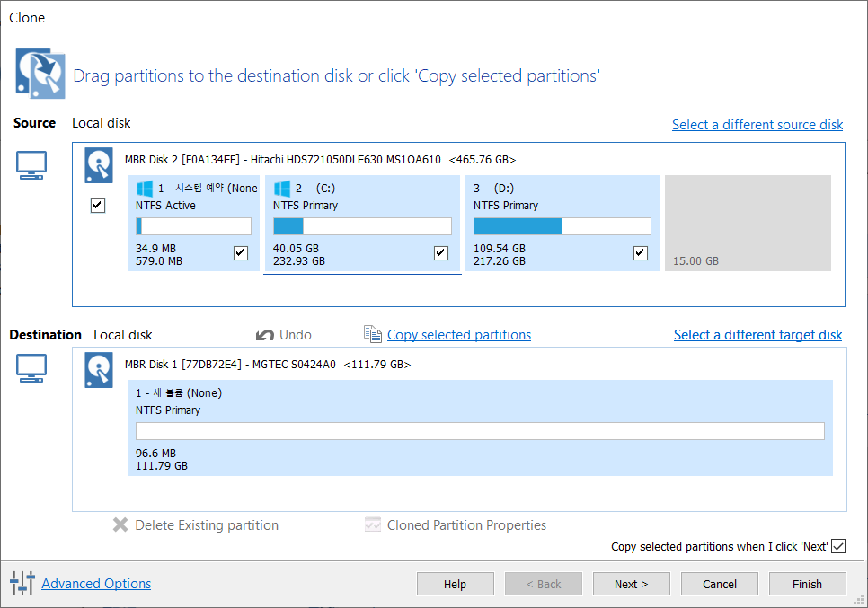The width and height of the screenshot is (868, 608).
Task: Click the Windows logo on C: partition
Action: click(x=282, y=189)
